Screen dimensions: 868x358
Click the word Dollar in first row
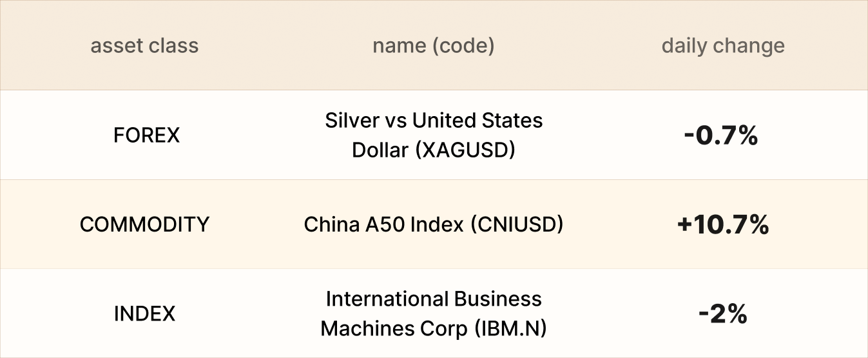tap(380, 150)
